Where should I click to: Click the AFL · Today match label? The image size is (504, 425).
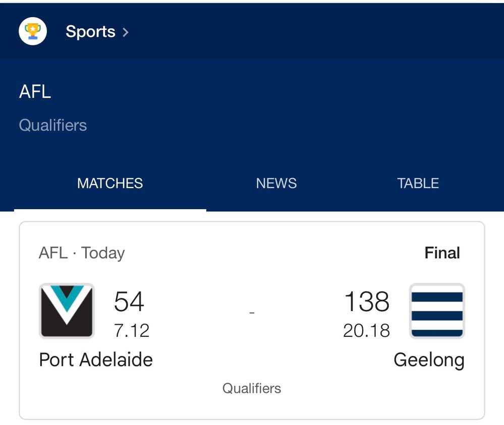point(82,253)
